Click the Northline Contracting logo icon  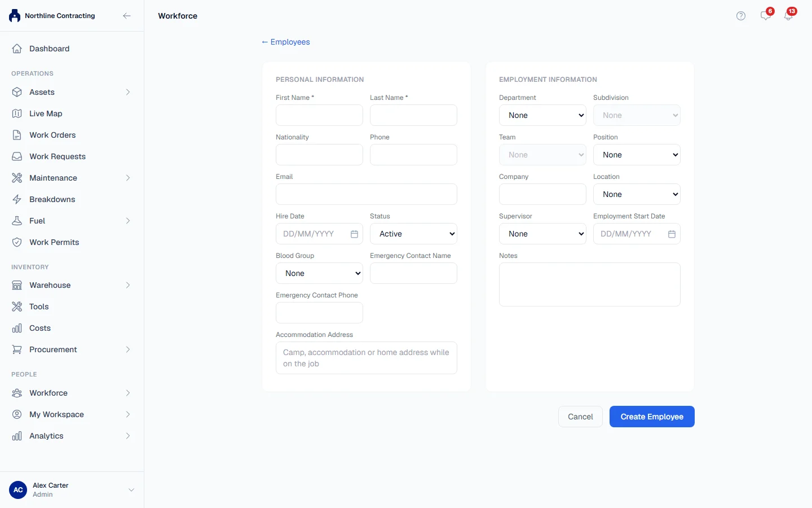(x=15, y=16)
